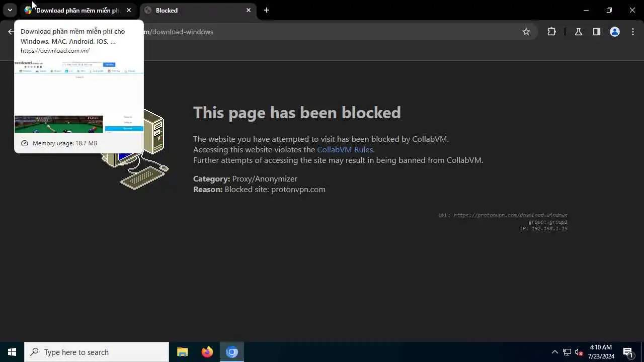Go back with the browser back arrow
The height and width of the screenshot is (362, 644).
tap(11, 32)
